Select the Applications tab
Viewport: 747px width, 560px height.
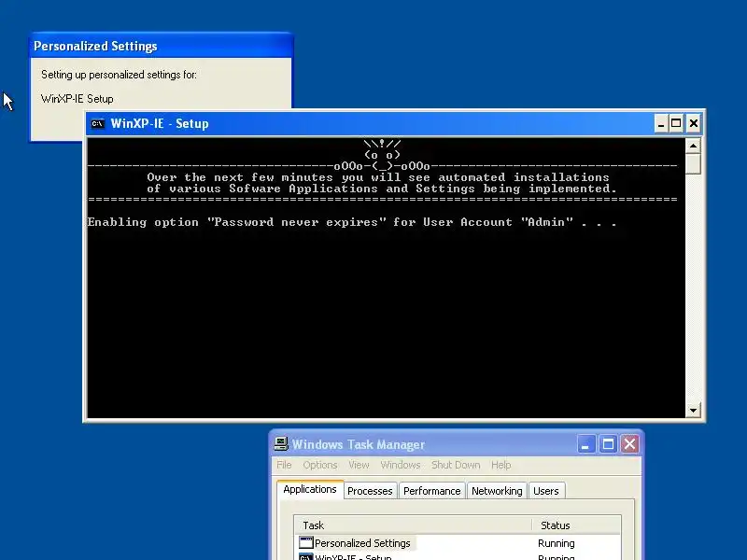coord(310,489)
